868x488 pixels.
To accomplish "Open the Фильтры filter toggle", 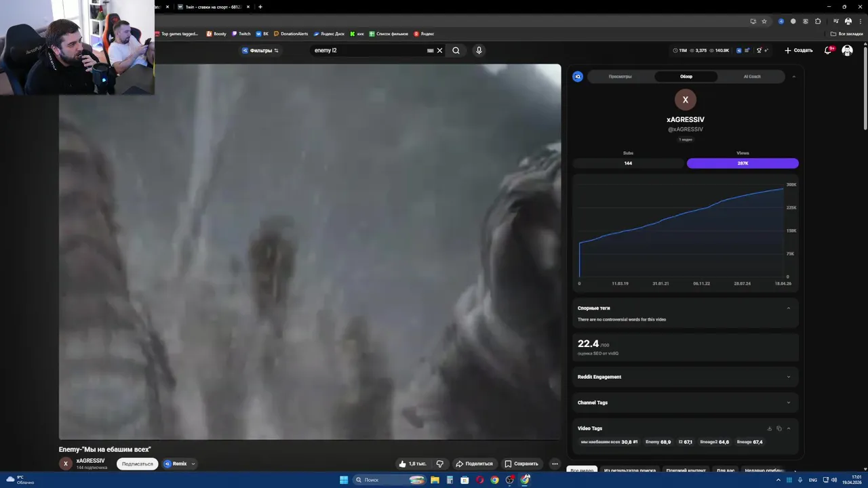I will (x=260, y=50).
